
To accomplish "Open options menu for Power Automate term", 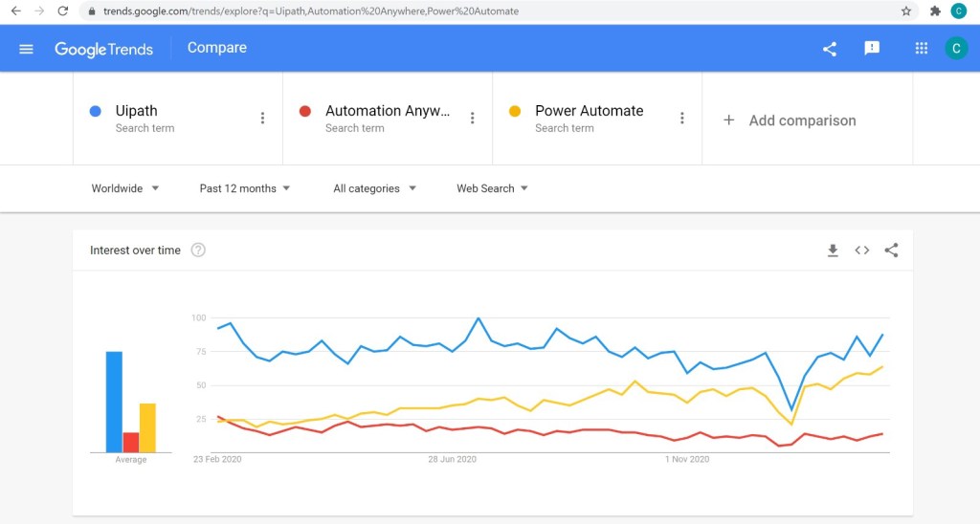I will coord(682,119).
